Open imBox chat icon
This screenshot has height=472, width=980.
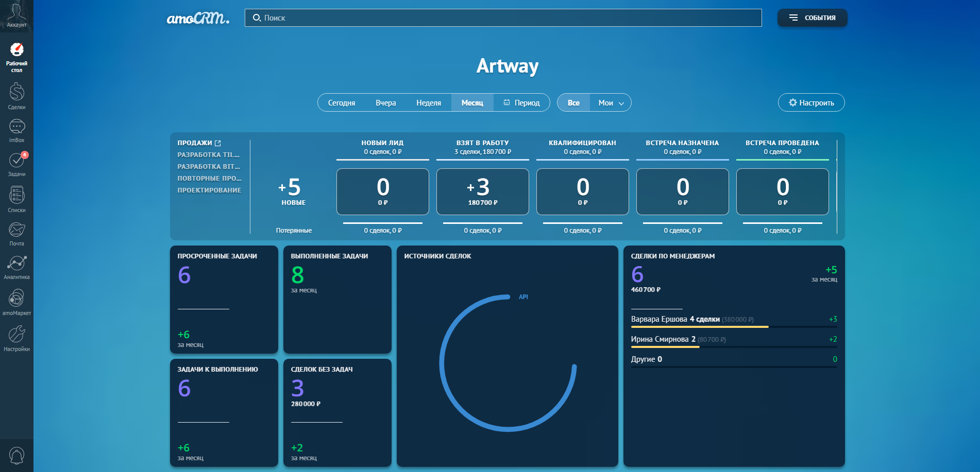pos(16,130)
